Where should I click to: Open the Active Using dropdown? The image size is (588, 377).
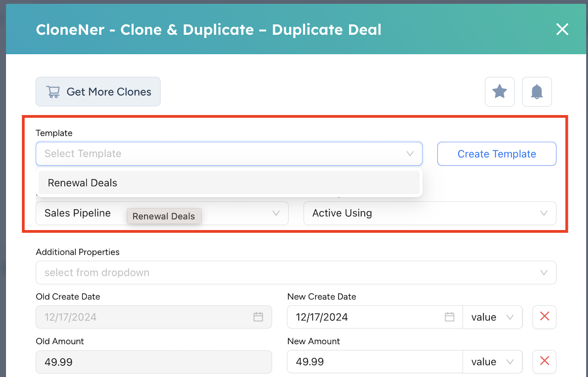pos(543,213)
